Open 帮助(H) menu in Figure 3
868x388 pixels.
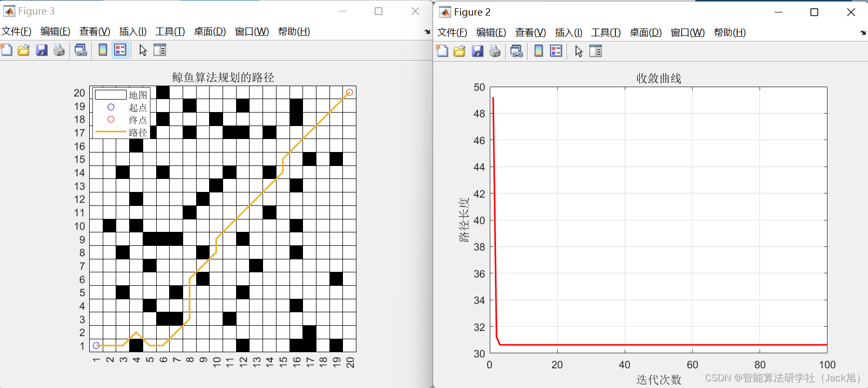point(294,32)
